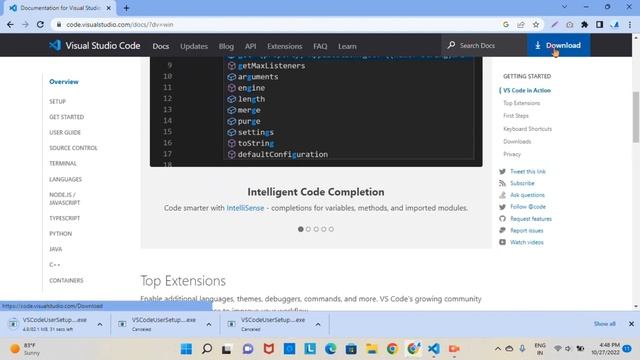Go back with browser back arrow
640x360 pixels.
(x=10, y=24)
